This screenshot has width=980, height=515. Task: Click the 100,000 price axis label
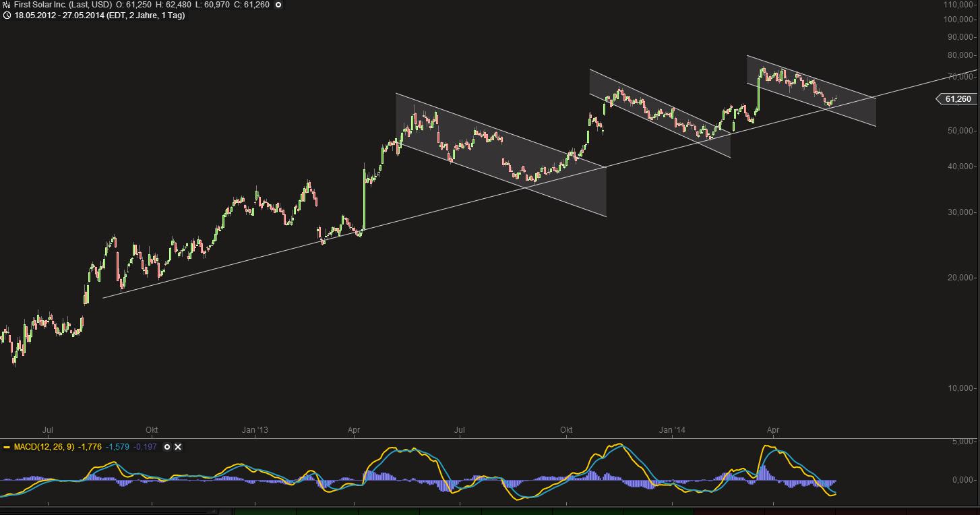[959, 19]
